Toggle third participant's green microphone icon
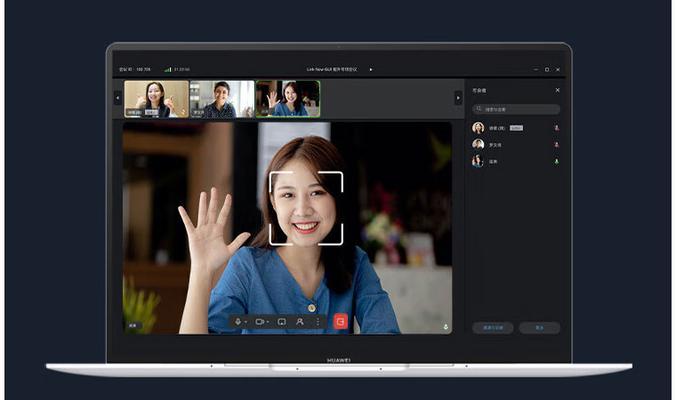This screenshot has width=676, height=400. coord(557,161)
